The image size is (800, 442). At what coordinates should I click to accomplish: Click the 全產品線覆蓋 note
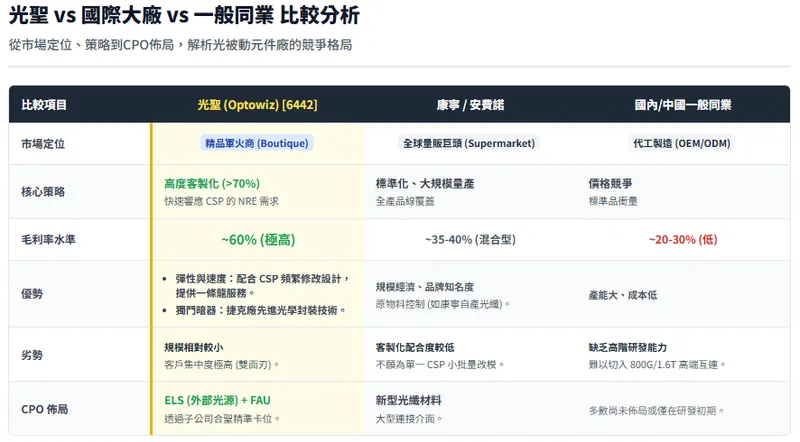pos(405,201)
